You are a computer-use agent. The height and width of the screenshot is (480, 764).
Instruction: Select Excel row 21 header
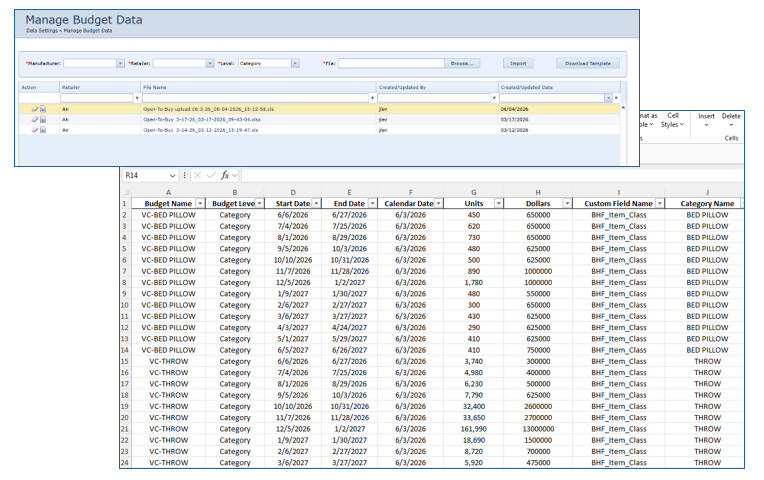(125, 429)
